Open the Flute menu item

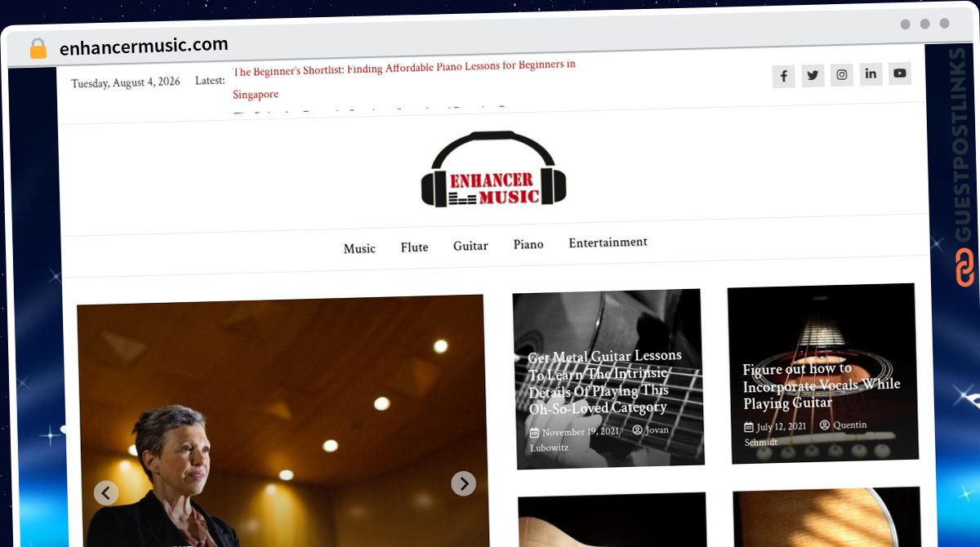click(414, 247)
